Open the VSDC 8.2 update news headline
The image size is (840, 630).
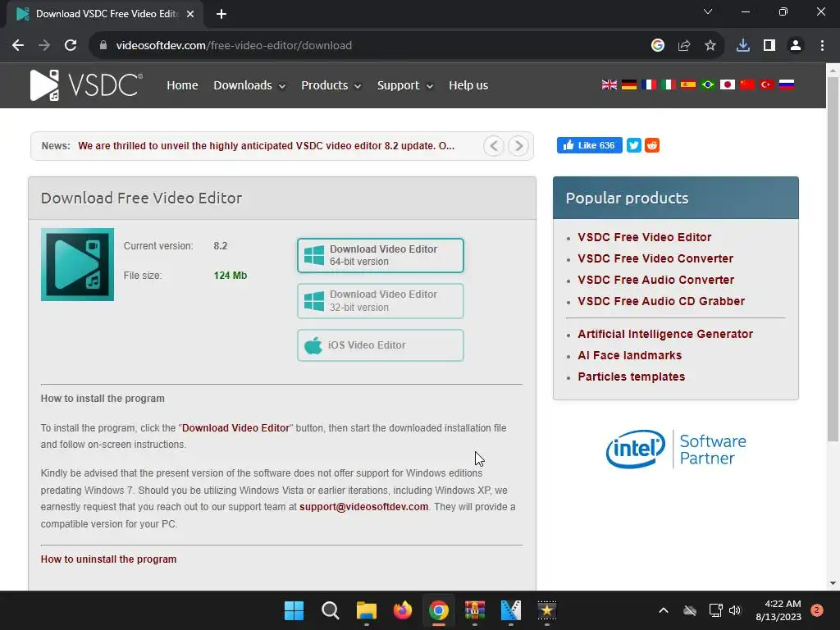pyautogui.click(x=267, y=146)
